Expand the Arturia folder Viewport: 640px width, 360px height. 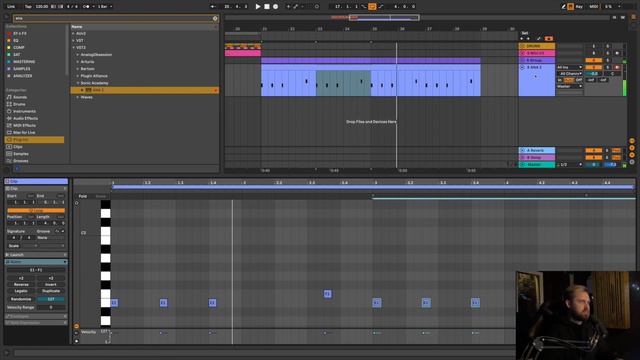tap(78, 62)
